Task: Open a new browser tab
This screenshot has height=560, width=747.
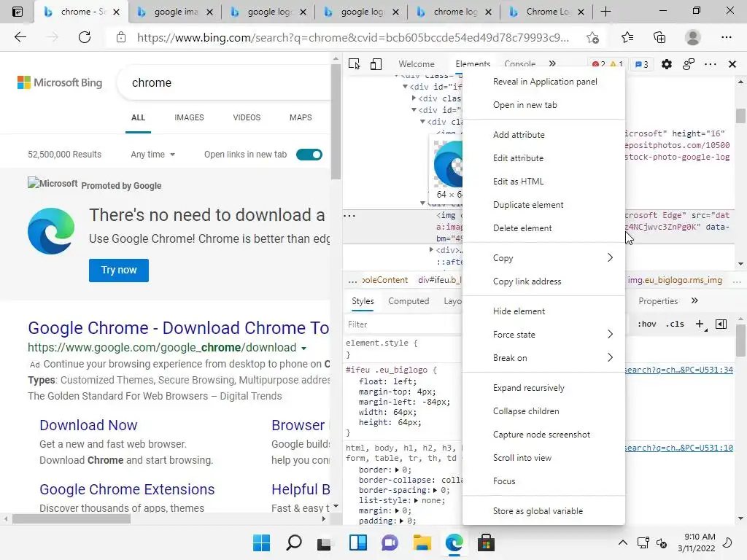Action: pos(605,12)
